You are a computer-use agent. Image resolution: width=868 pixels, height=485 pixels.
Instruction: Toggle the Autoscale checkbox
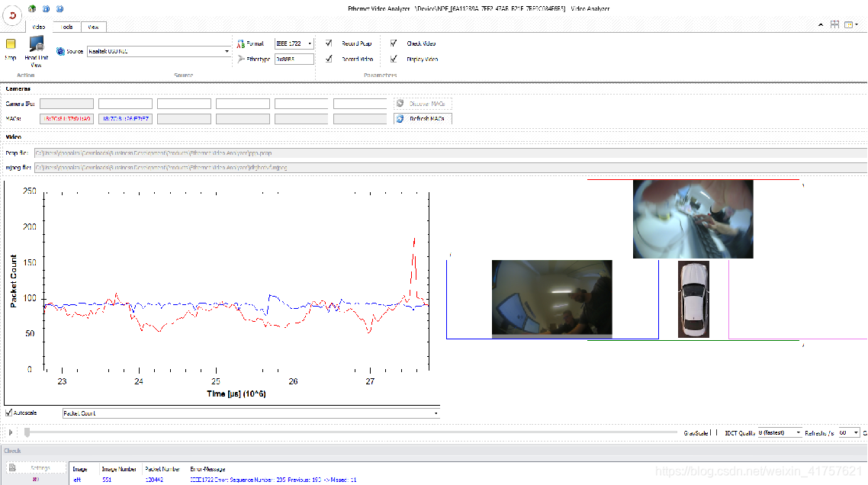[x=9, y=413]
